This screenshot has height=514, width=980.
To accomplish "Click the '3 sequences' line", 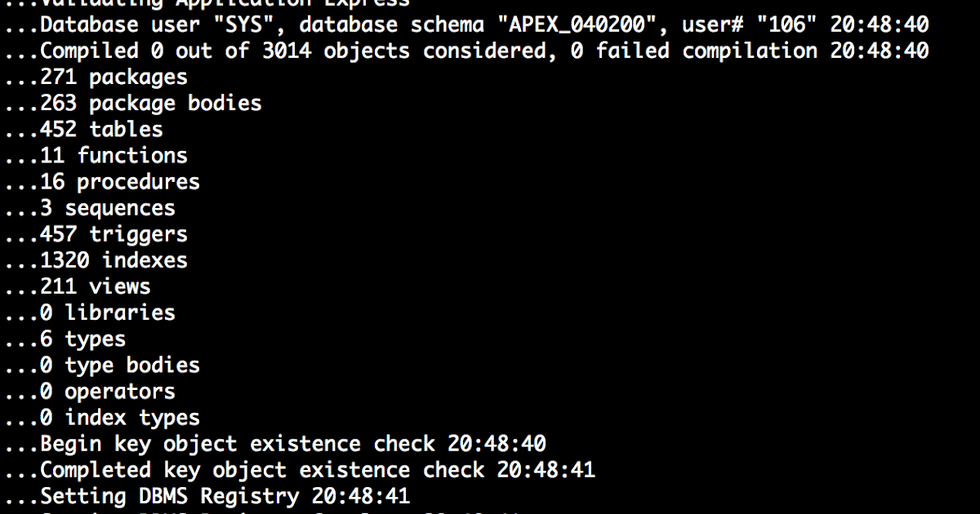I will (90, 208).
